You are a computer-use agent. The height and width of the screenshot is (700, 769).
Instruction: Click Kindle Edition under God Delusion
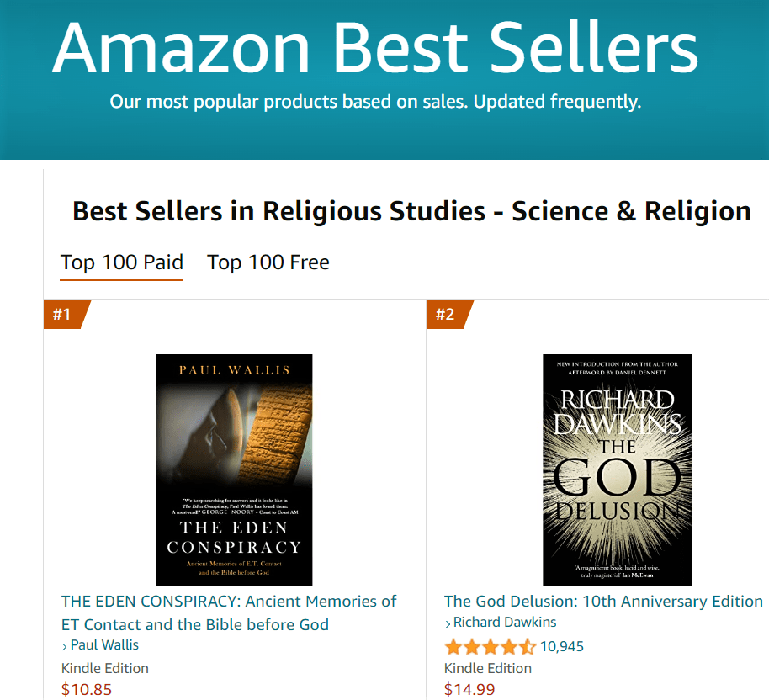tap(488, 668)
